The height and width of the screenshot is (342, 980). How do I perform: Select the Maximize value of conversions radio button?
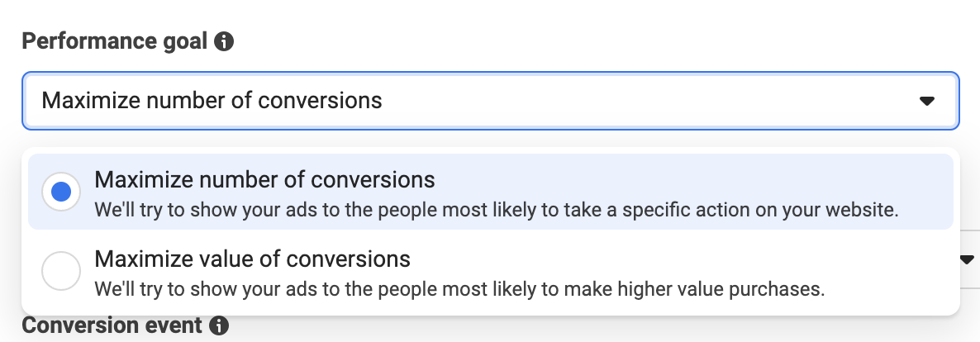coord(61,271)
